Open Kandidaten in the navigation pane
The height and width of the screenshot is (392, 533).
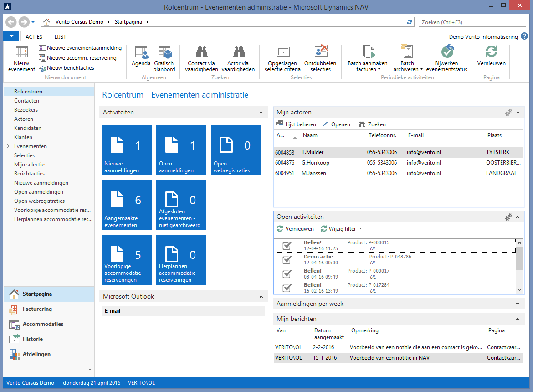27,128
